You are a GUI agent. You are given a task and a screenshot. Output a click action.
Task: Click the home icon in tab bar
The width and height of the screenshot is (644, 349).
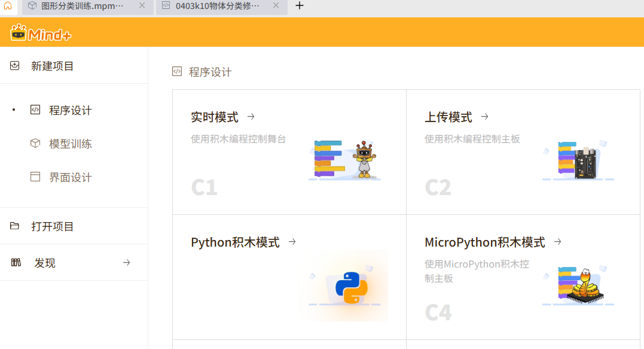pyautogui.click(x=8, y=6)
